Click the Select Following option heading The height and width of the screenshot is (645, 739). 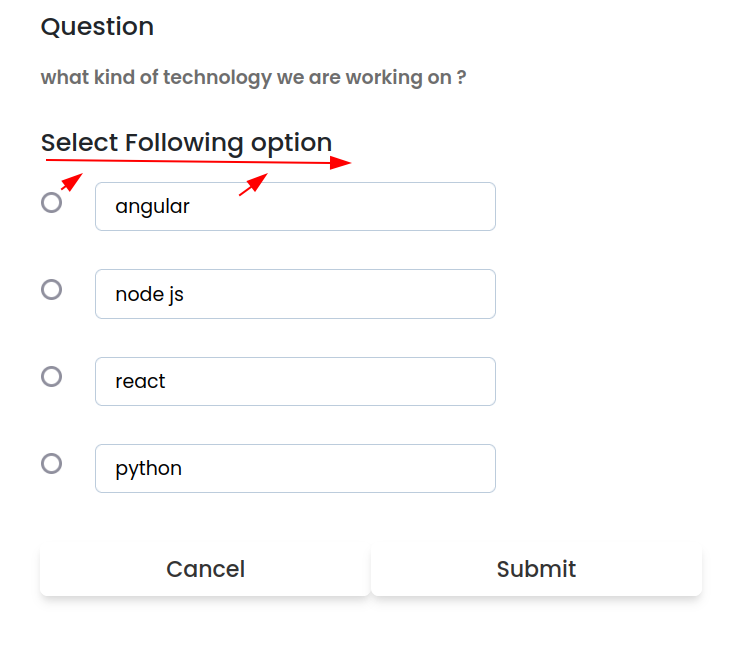coord(186,143)
